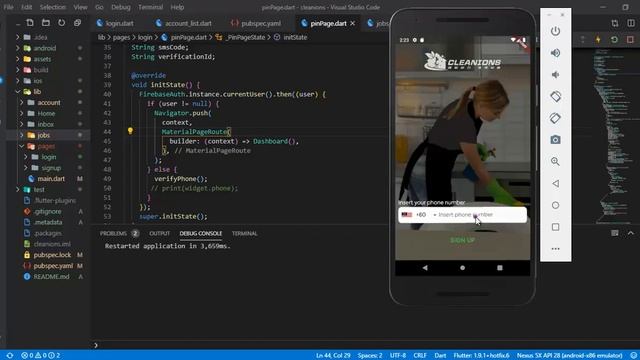The width and height of the screenshot is (640, 360).
Task: Open README.md in the explorer
Action: 51,277
